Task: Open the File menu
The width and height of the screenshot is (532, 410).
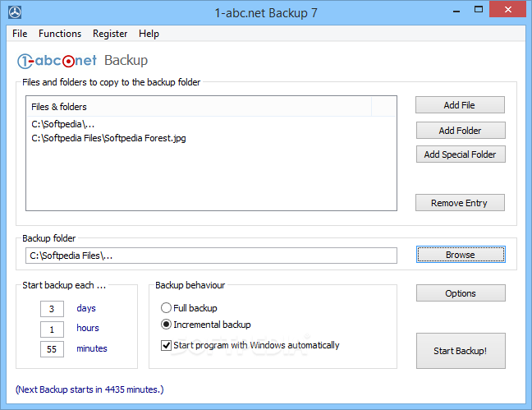Action: (20, 34)
